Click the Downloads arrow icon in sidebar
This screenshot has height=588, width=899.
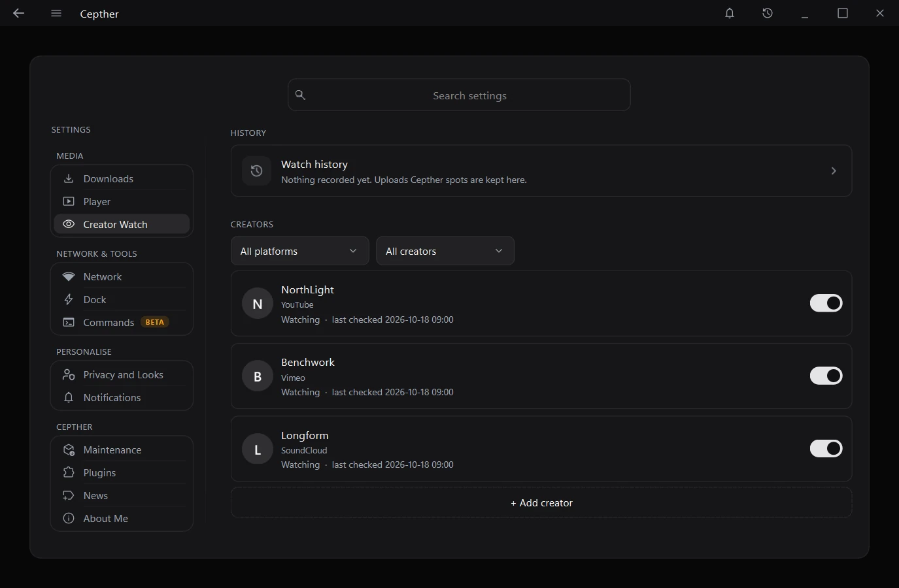(x=69, y=178)
